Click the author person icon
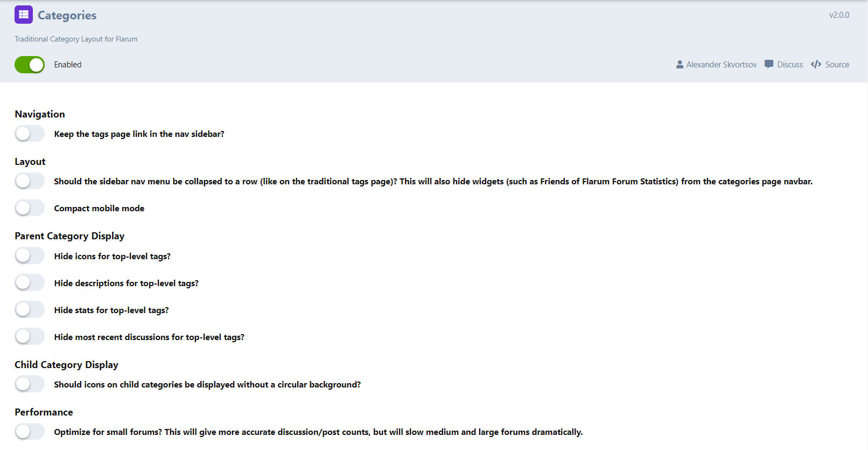Screen dimensions: 868x450 pos(680,64)
